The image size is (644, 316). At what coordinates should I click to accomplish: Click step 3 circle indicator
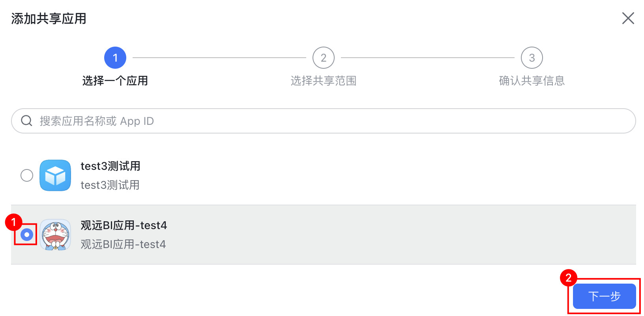tap(532, 58)
